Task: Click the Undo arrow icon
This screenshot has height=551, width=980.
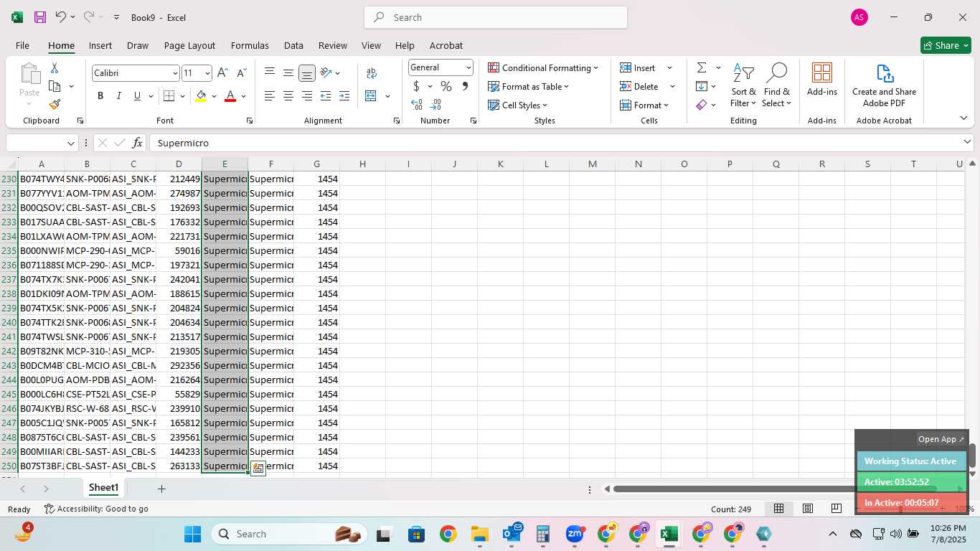Action: click(60, 17)
